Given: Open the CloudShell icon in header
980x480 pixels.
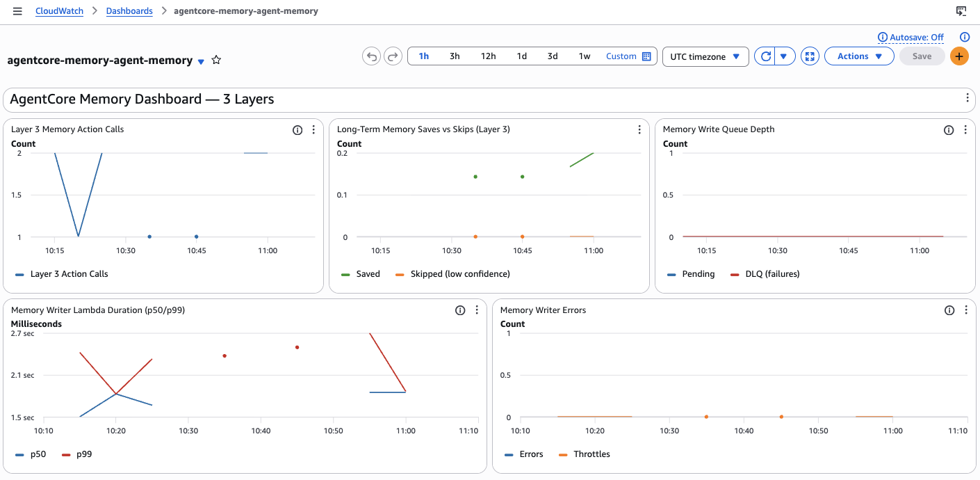Looking at the screenshot, I should [x=961, y=11].
